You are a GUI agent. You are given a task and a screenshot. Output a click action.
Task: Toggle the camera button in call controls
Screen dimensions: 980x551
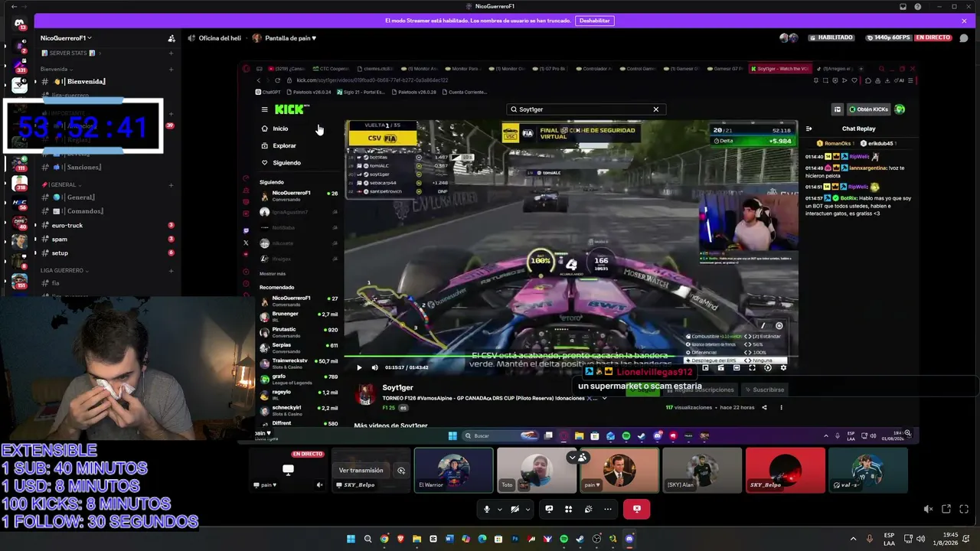pyautogui.click(x=515, y=509)
